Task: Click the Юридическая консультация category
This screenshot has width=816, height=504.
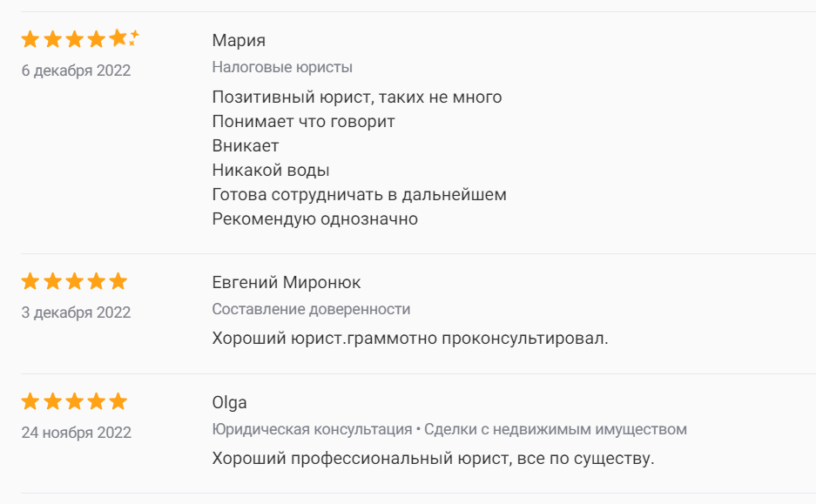Action: point(312,429)
